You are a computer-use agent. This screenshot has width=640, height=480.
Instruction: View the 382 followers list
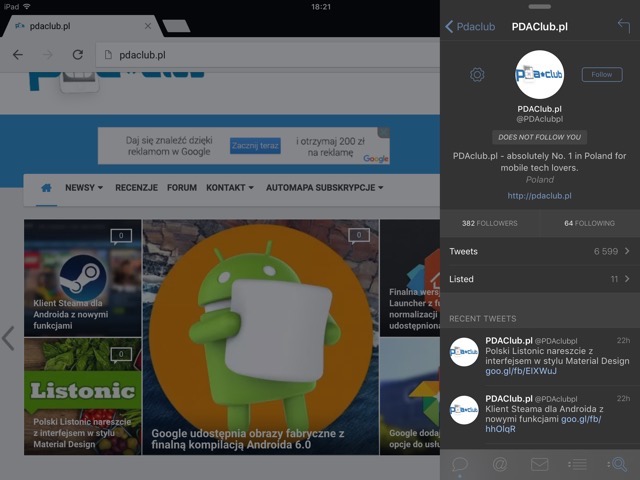(x=489, y=223)
